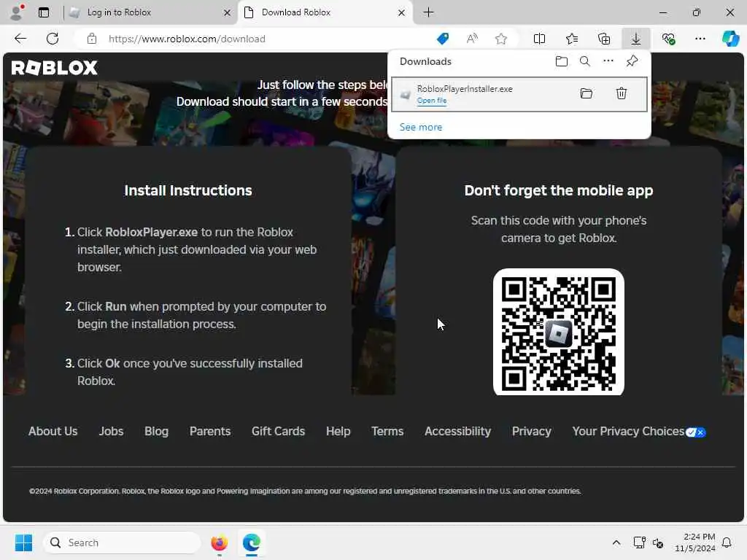Image resolution: width=747 pixels, height=560 pixels.
Task: Open taskbar clock 2:24 PM
Action: (695, 542)
